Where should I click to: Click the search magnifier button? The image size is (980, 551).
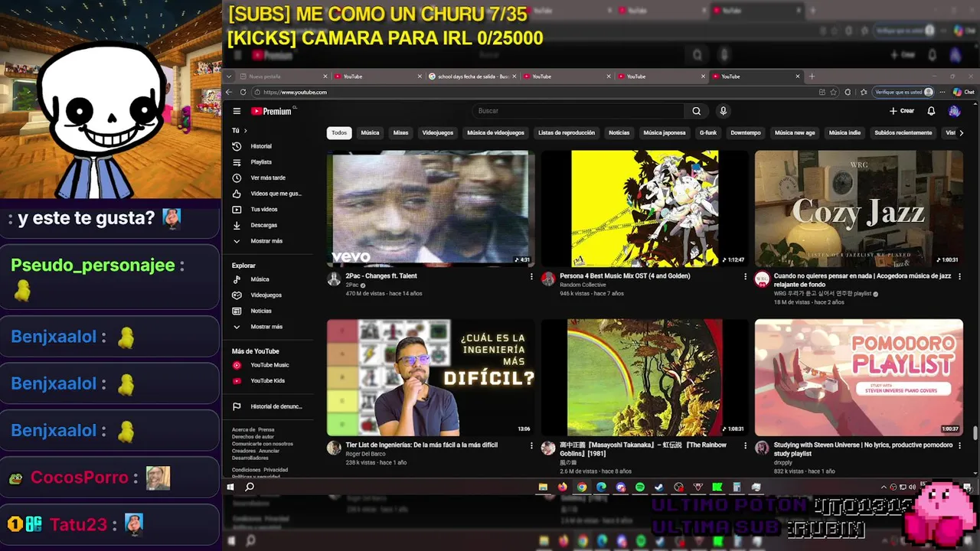click(x=696, y=111)
